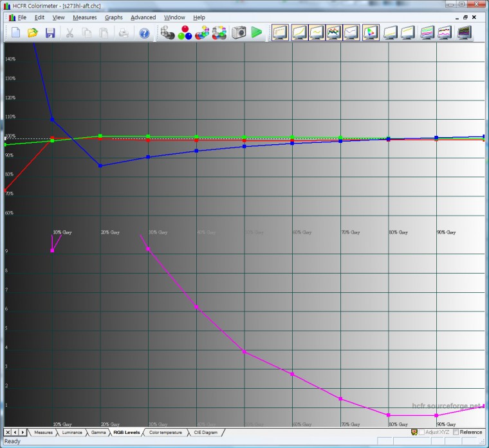489x448 pixels.
Task: Open the File menu
Action: (22, 17)
